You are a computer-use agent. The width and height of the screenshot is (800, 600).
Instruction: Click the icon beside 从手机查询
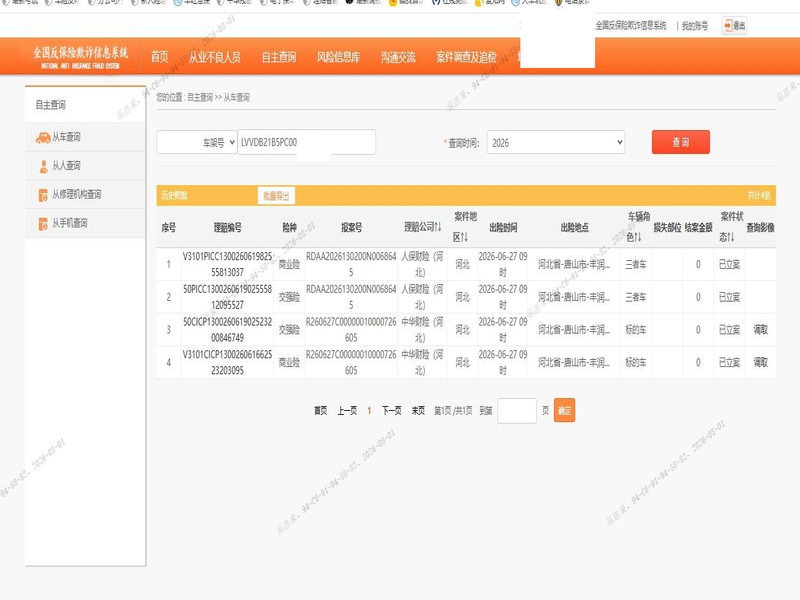tap(43, 223)
